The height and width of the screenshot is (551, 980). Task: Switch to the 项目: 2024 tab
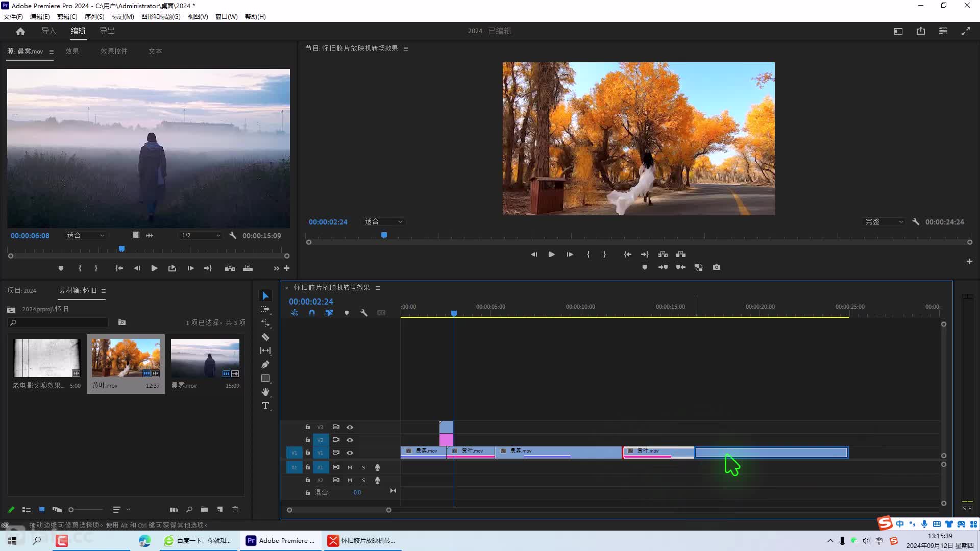tap(21, 290)
